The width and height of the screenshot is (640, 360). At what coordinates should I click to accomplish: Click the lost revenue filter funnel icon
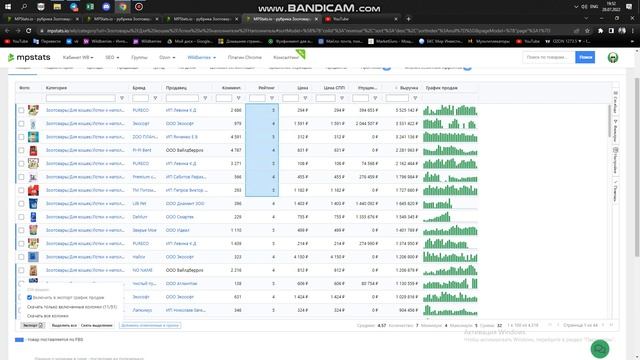pyautogui.click(x=375, y=98)
